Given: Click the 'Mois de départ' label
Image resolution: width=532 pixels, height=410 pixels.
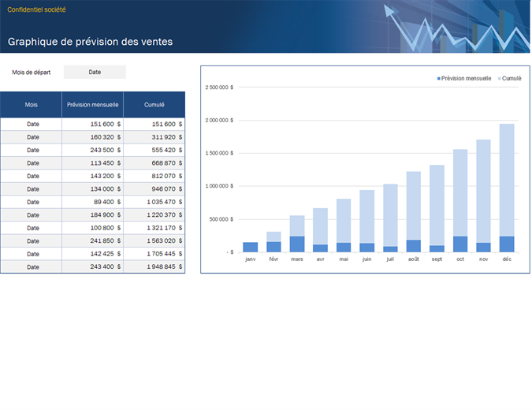Looking at the screenshot, I should pyautogui.click(x=32, y=73).
